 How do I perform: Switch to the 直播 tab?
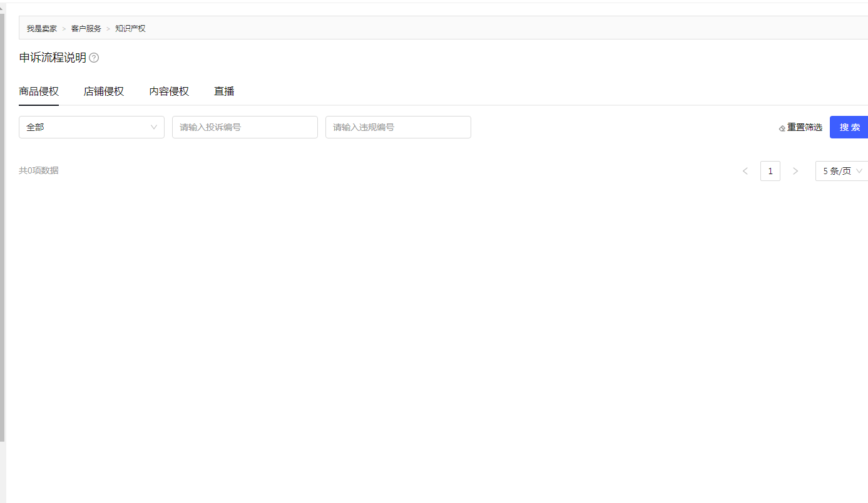[224, 91]
